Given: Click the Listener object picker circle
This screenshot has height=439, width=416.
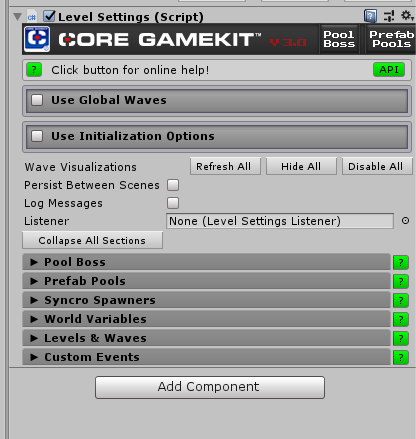Looking at the screenshot, I should point(405,221).
